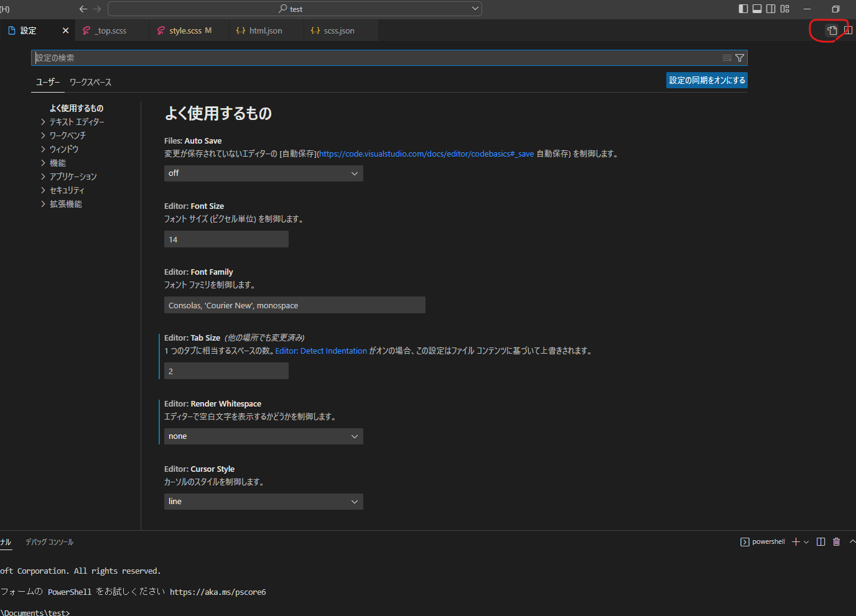Image resolution: width=856 pixels, height=616 pixels.
Task: Split the terminal with the split icon
Action: tap(821, 541)
